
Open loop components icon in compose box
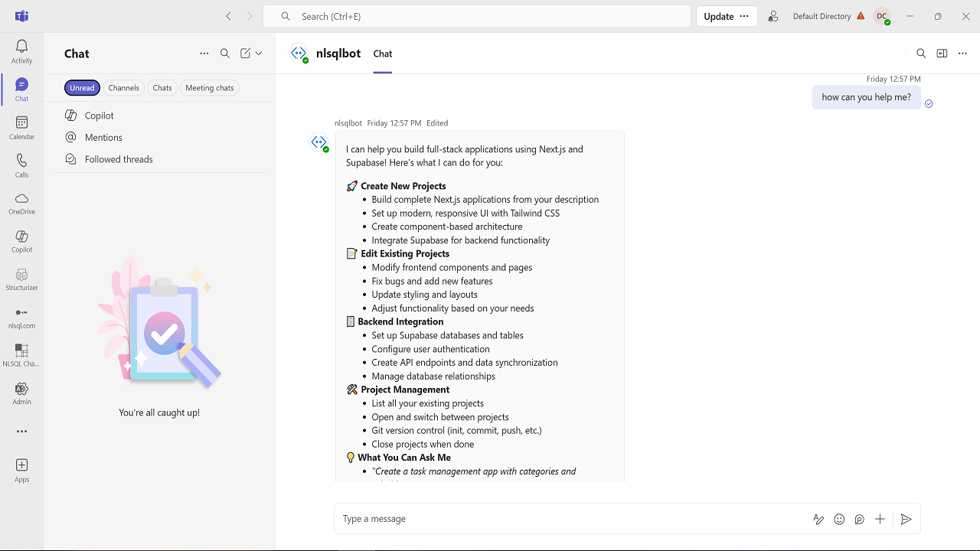pos(860,519)
